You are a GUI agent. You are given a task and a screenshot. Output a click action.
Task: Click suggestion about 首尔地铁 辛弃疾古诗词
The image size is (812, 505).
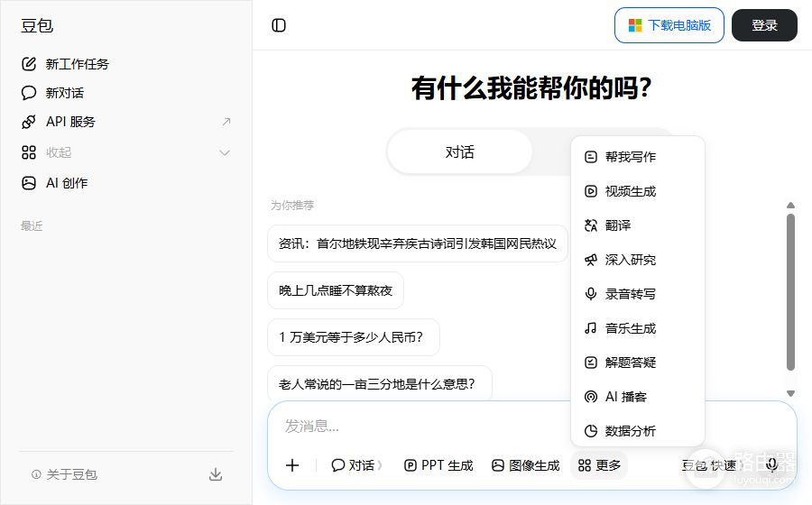[418, 243]
